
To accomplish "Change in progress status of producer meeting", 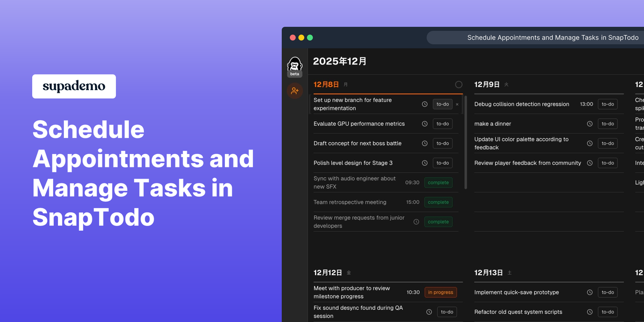I will coord(441,292).
